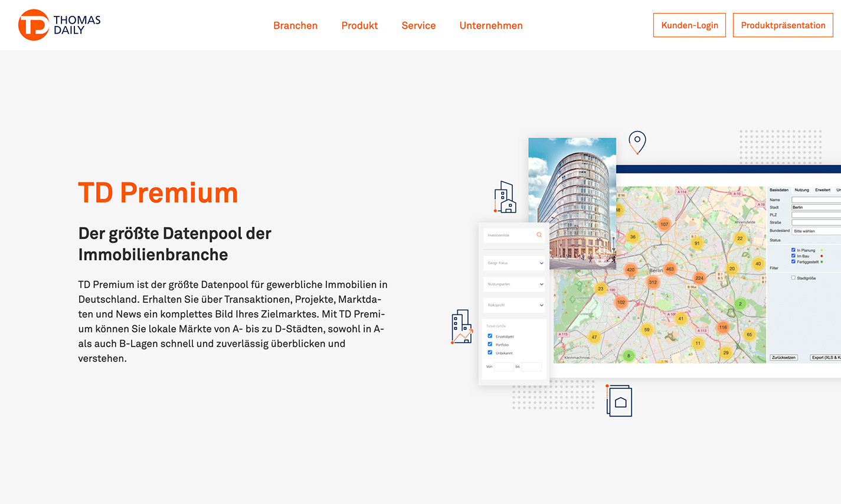Click the Kunden-Login button
This screenshot has height=504, width=841.
pos(689,25)
